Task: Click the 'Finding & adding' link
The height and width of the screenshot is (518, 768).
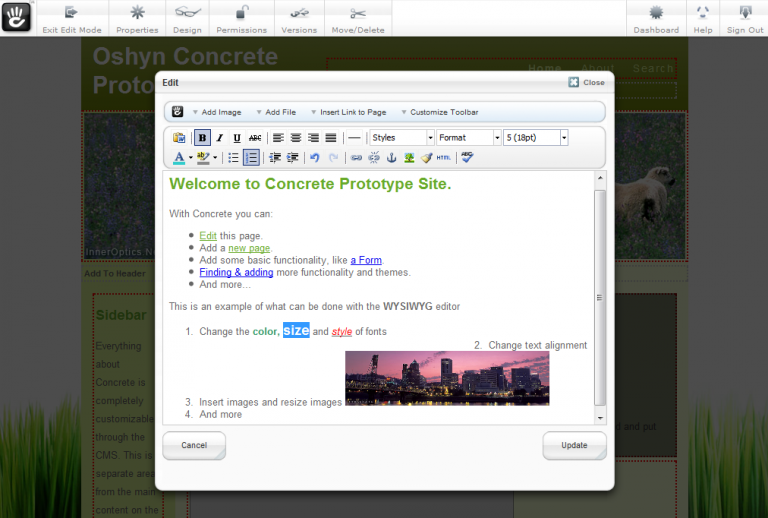Action: [236, 272]
